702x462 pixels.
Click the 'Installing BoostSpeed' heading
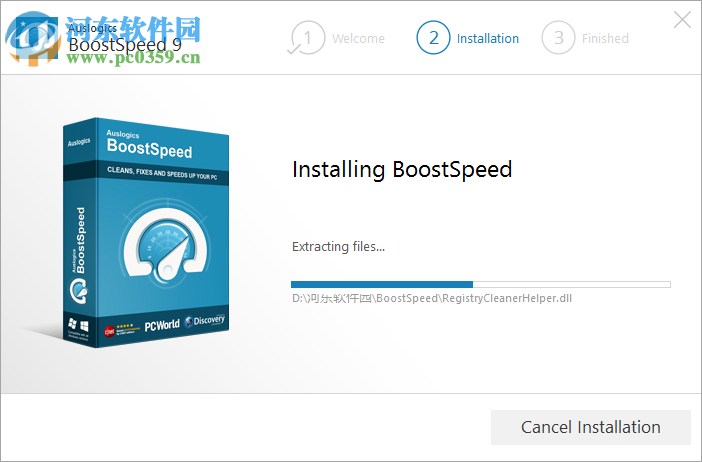pos(402,169)
